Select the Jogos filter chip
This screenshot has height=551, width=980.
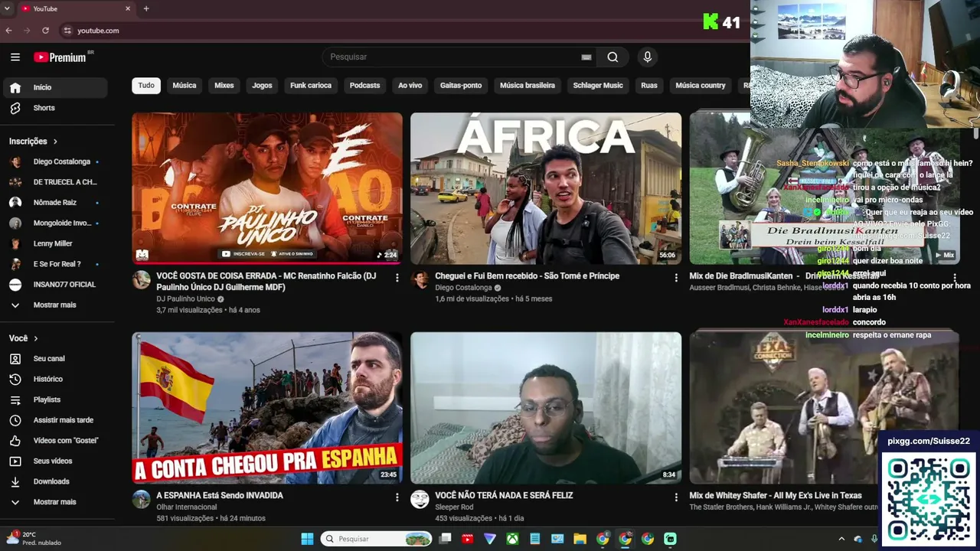click(x=262, y=86)
